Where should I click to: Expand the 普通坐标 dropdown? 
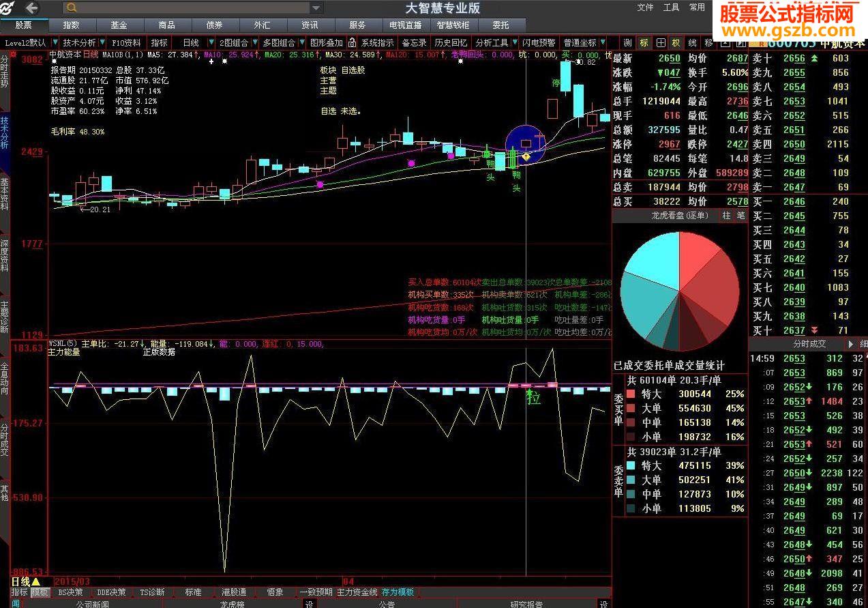coord(602,42)
